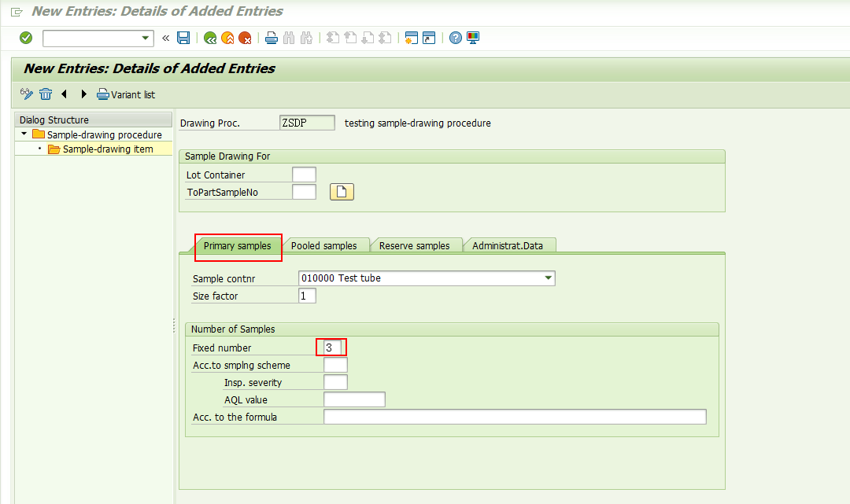
Task: Collapse command field with double-chevron icon
Action: tap(166, 38)
